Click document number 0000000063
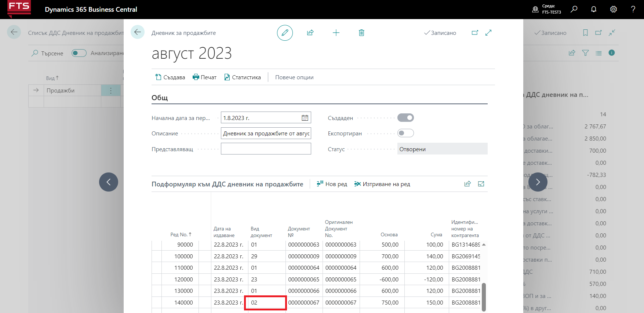Screen dimensions: 644x313 click(304, 245)
